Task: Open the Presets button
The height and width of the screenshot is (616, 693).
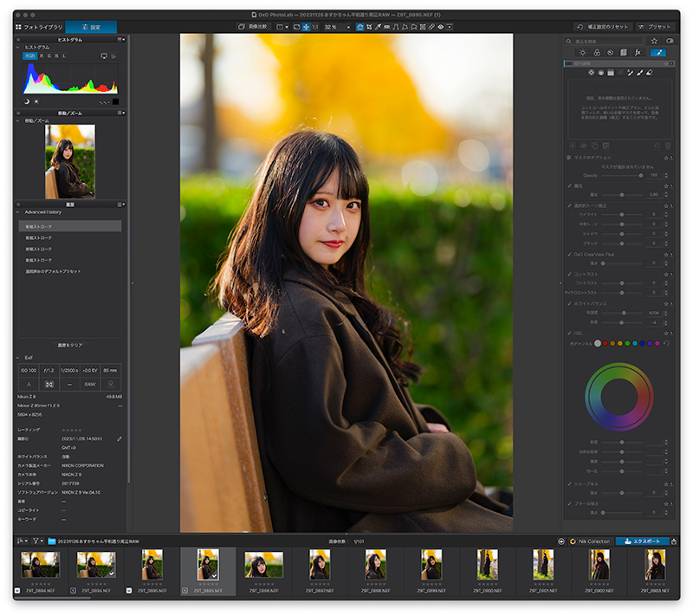Action: (x=655, y=27)
